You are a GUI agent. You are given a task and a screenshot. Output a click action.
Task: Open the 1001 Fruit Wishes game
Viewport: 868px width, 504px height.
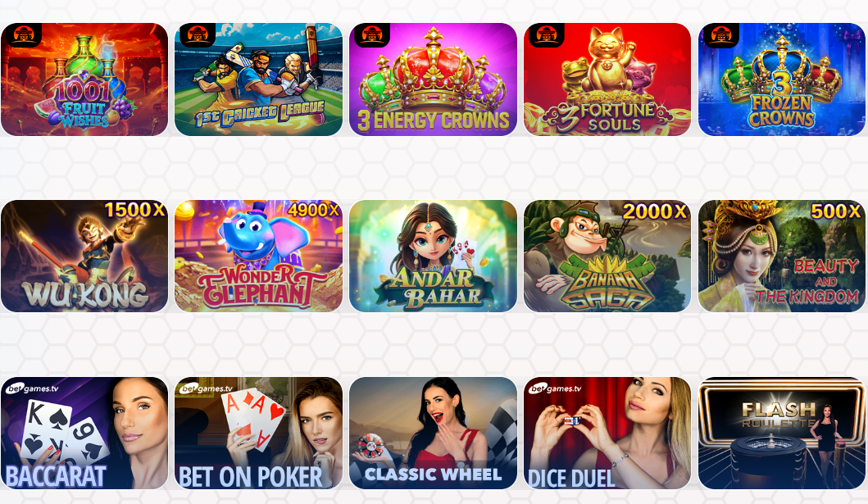pos(84,79)
